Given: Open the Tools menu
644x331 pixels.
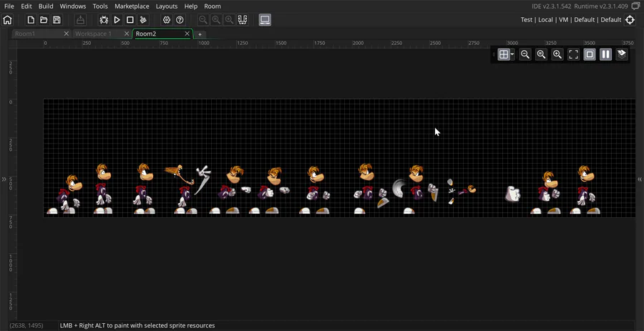Looking at the screenshot, I should [100, 6].
